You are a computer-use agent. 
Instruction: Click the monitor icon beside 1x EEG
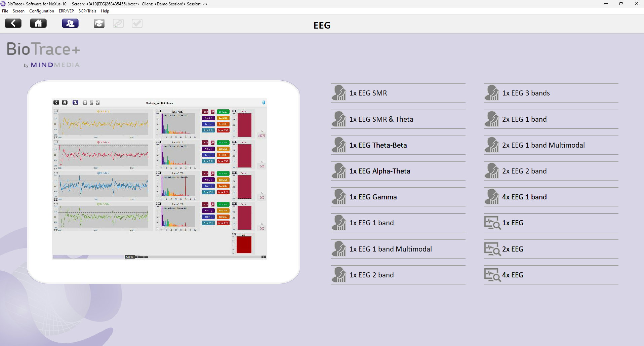click(492, 223)
